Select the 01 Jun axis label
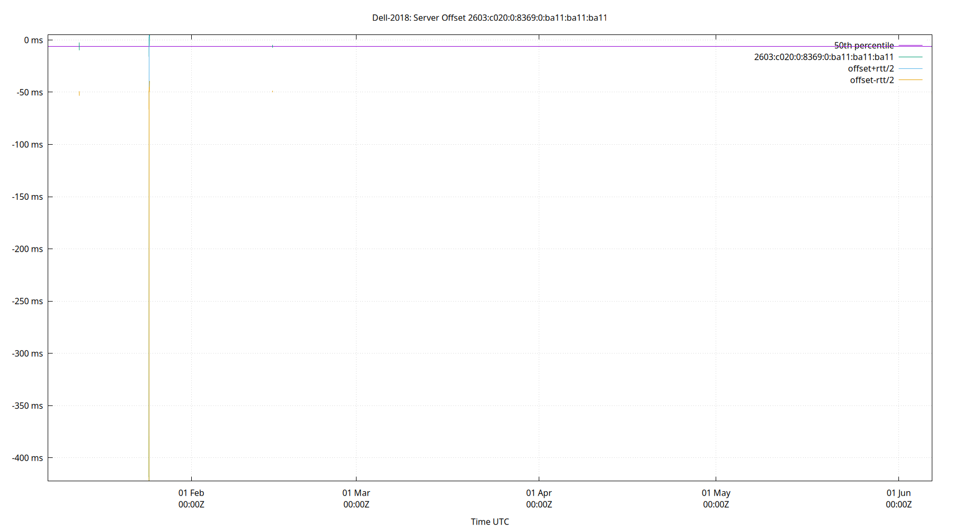980x530 pixels. [x=899, y=493]
